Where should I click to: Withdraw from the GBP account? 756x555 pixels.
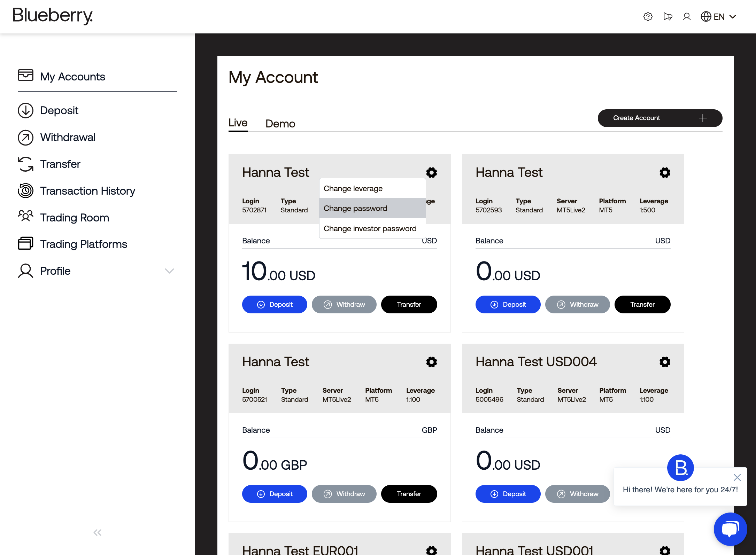click(344, 494)
